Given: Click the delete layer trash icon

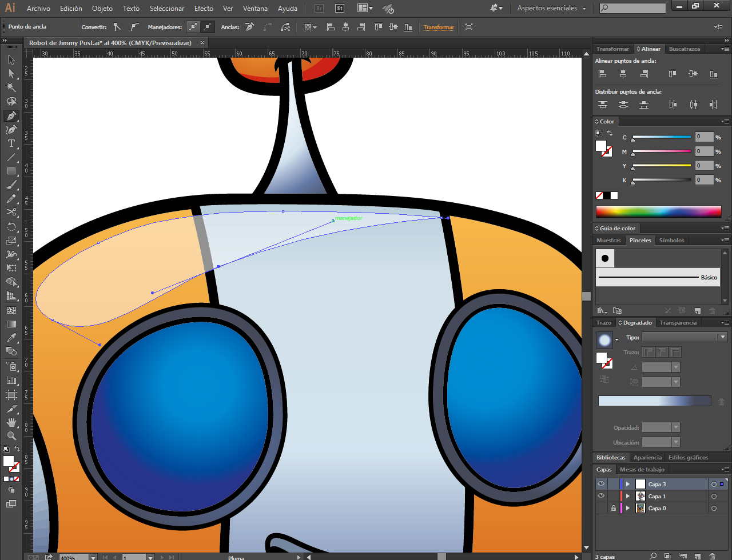Looking at the screenshot, I should click(x=712, y=555).
